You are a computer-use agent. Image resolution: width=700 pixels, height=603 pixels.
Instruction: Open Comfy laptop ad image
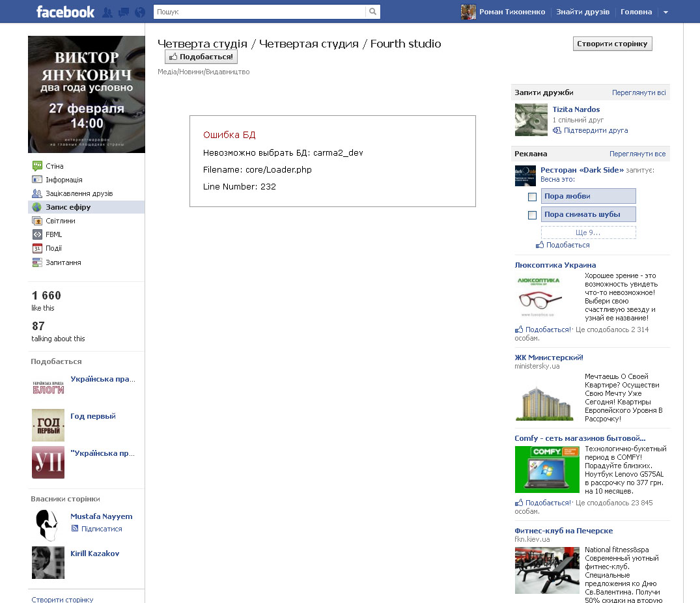click(548, 470)
